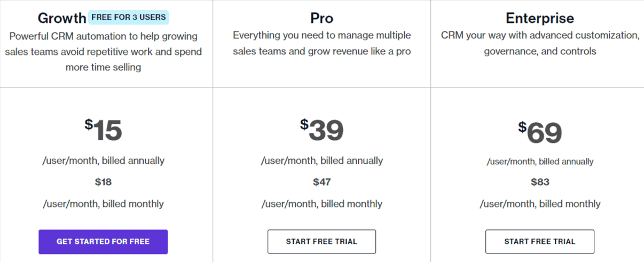Image resolution: width=644 pixels, height=262 pixels.
Task: Start the free trial for Pro plan
Action: [x=321, y=242]
